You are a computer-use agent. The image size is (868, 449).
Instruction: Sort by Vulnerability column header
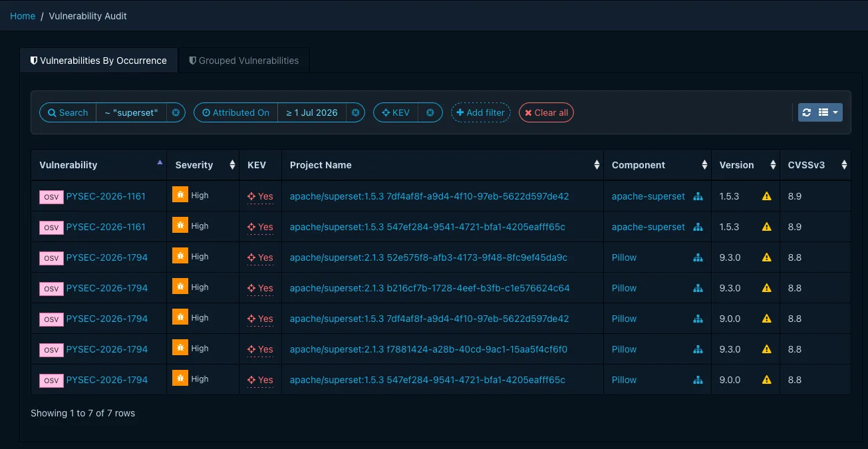pyautogui.click(x=98, y=165)
